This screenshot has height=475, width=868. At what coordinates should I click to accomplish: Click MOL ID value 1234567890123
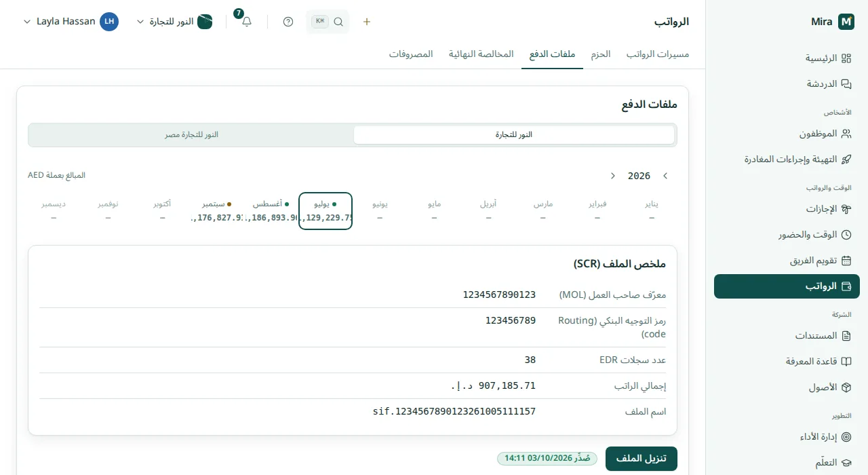click(x=500, y=294)
